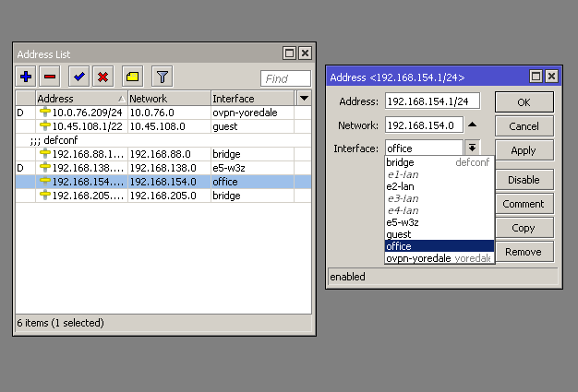Click the Interface combo box showing office

point(424,148)
